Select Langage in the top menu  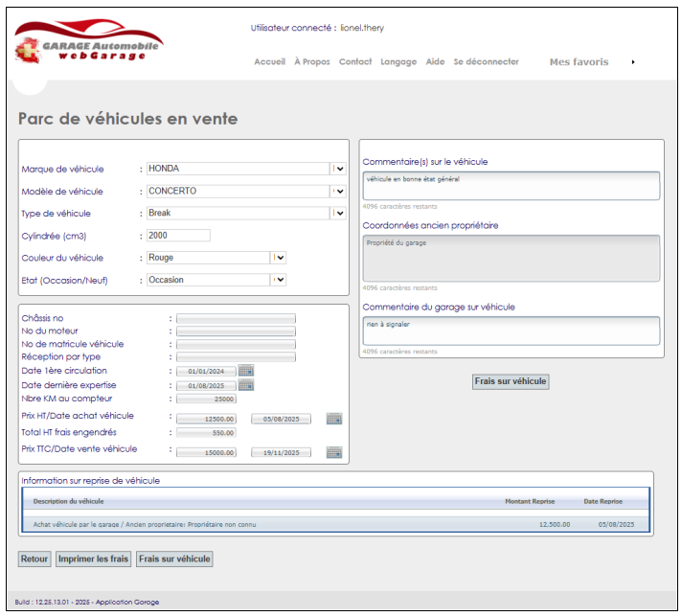(x=398, y=62)
